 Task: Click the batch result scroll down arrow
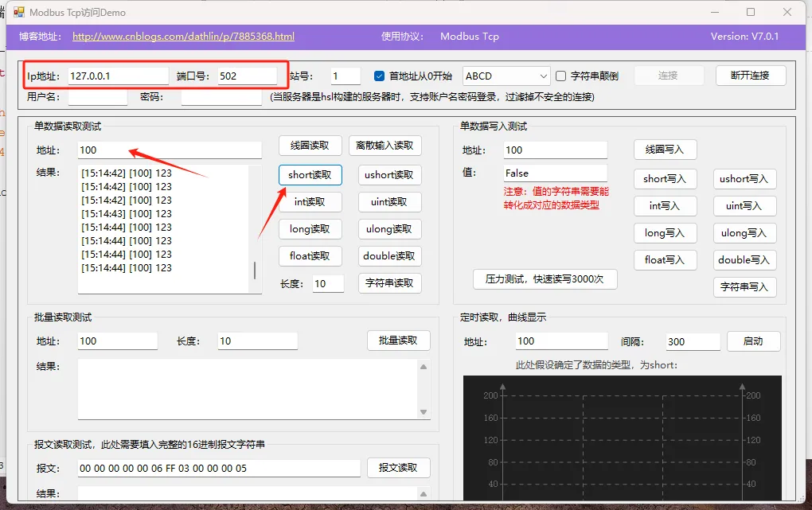(423, 412)
